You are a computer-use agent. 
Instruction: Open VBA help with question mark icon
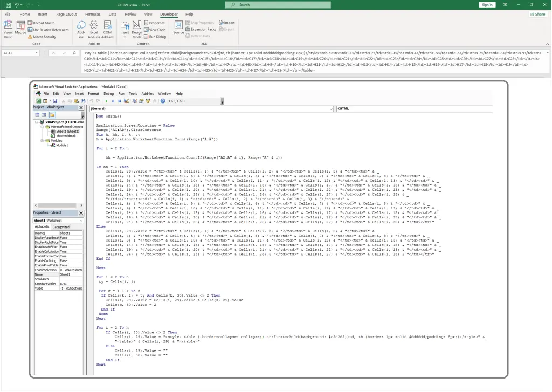pos(163,101)
